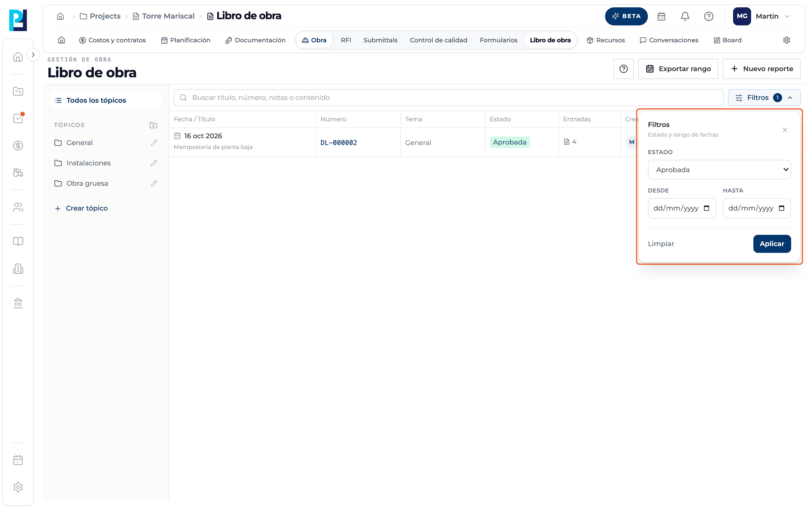Switch to Control de calidad subtab
Viewport: 812px width, 508px height.
[438, 40]
